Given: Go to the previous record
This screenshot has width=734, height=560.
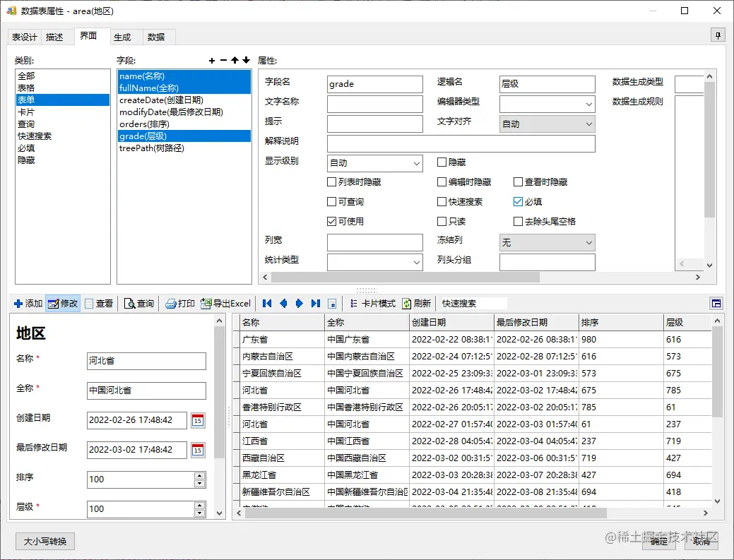Looking at the screenshot, I should click(283, 304).
